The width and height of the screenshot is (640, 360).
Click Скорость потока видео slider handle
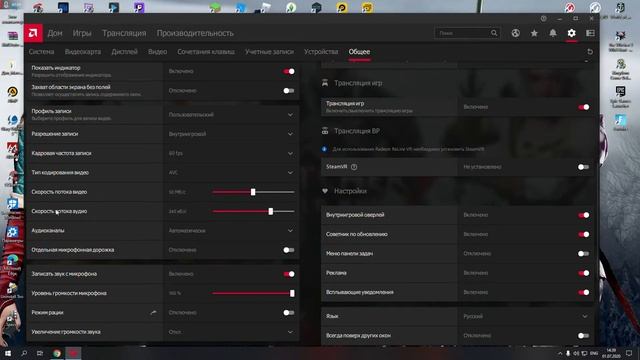[253, 192]
